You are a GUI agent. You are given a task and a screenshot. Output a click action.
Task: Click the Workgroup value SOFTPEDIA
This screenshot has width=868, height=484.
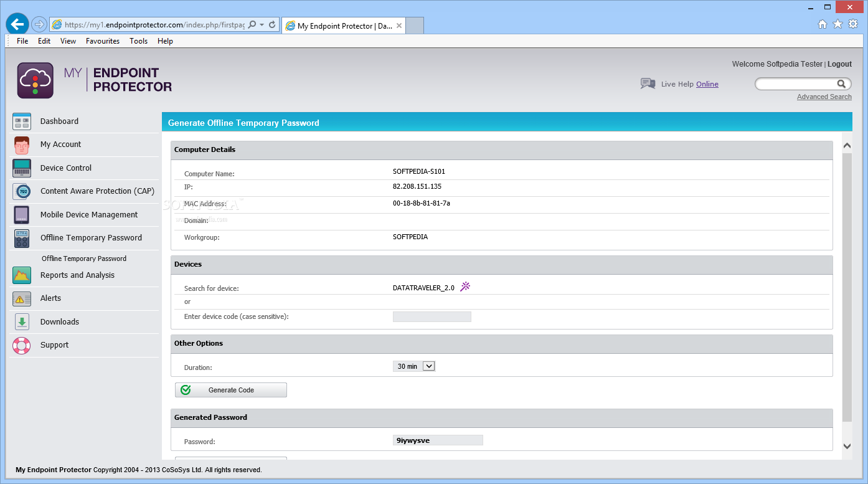tap(410, 237)
